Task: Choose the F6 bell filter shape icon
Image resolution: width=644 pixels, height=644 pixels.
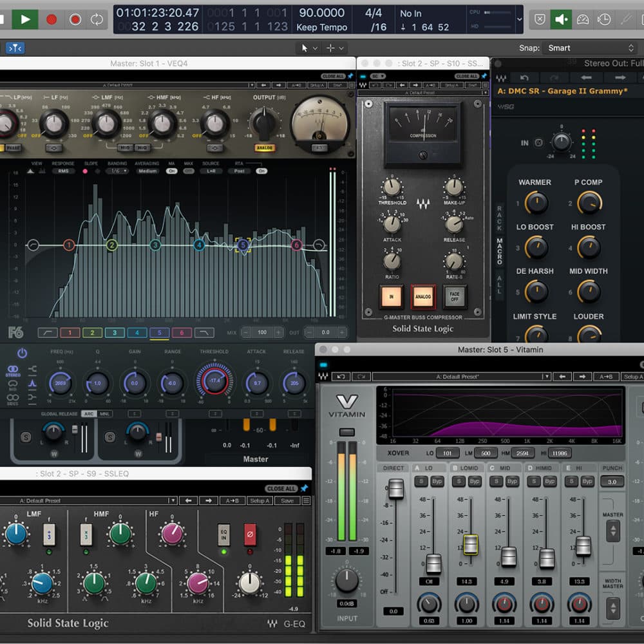Action: point(32,384)
